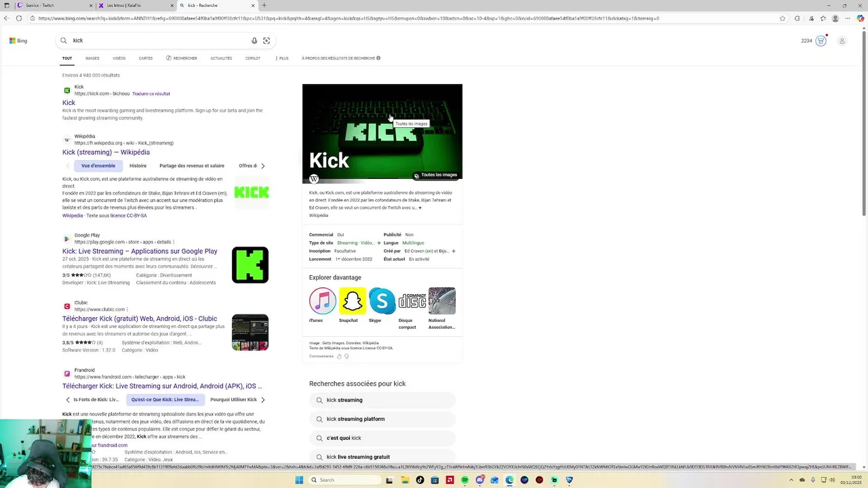Select Histoire Wikipedia section tab
The width and height of the screenshot is (868, 488).
(138, 165)
